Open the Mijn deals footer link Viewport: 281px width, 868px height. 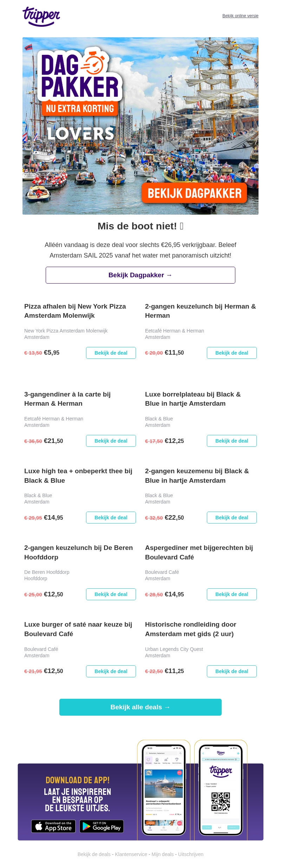point(163,854)
